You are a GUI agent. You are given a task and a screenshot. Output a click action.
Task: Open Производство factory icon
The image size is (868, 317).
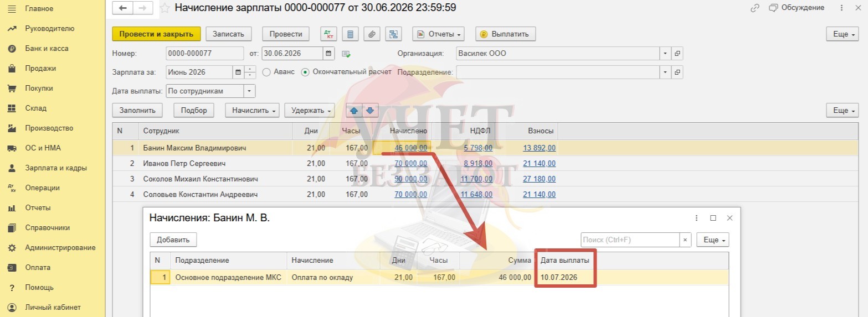click(11, 128)
